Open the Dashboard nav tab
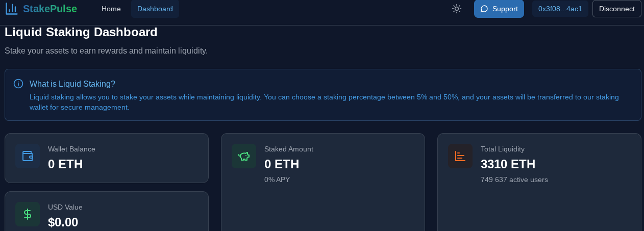 pos(155,9)
